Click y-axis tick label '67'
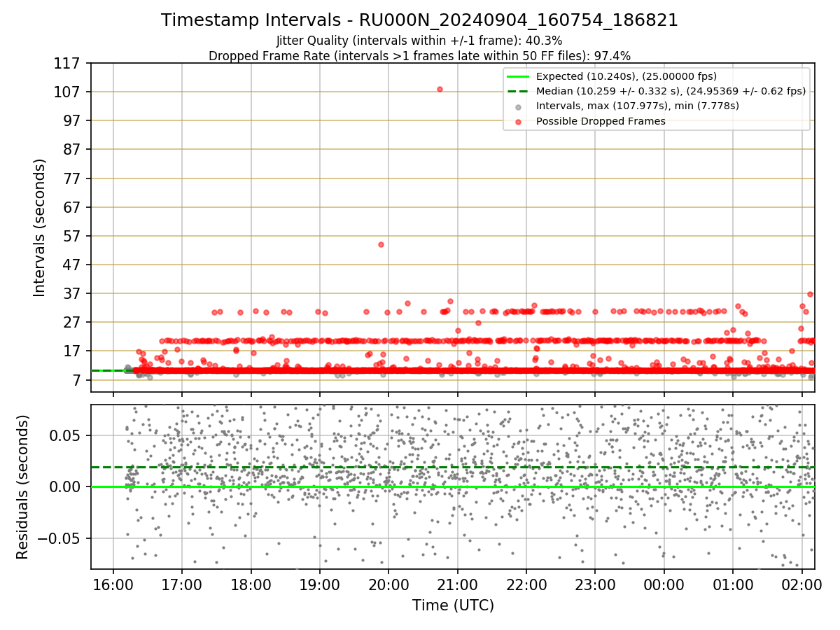Image resolution: width=840 pixels, height=630 pixels. click(x=72, y=207)
